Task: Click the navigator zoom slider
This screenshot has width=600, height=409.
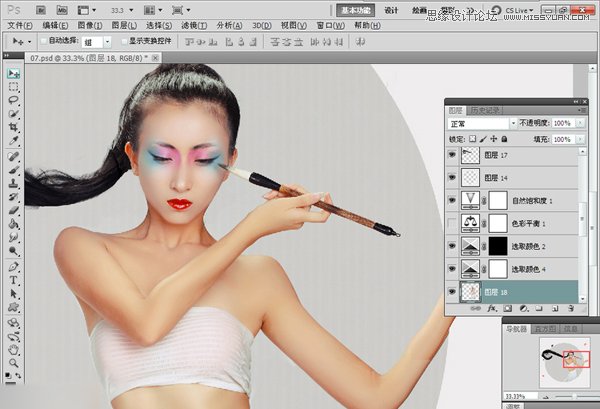Action: (x=574, y=396)
